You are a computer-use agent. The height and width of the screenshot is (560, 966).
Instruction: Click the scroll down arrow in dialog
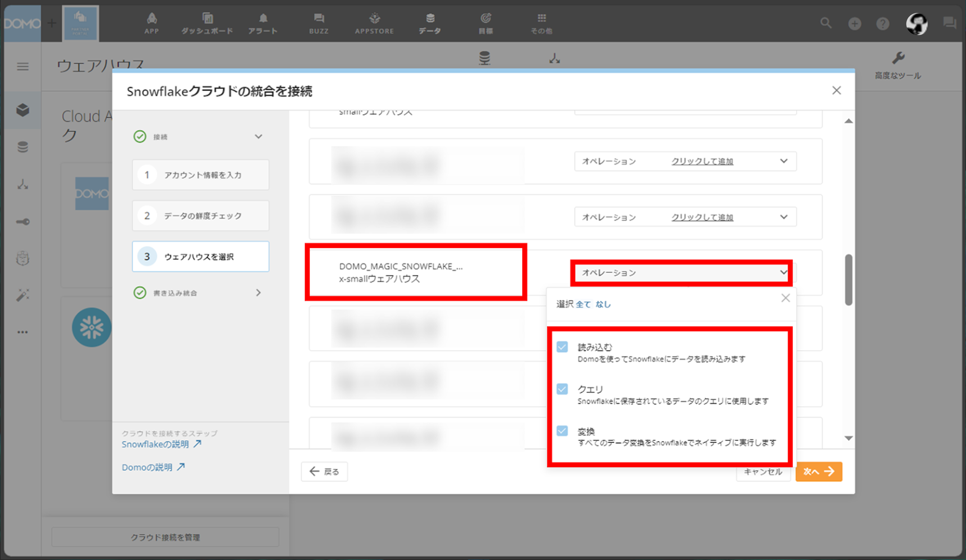[x=849, y=438]
